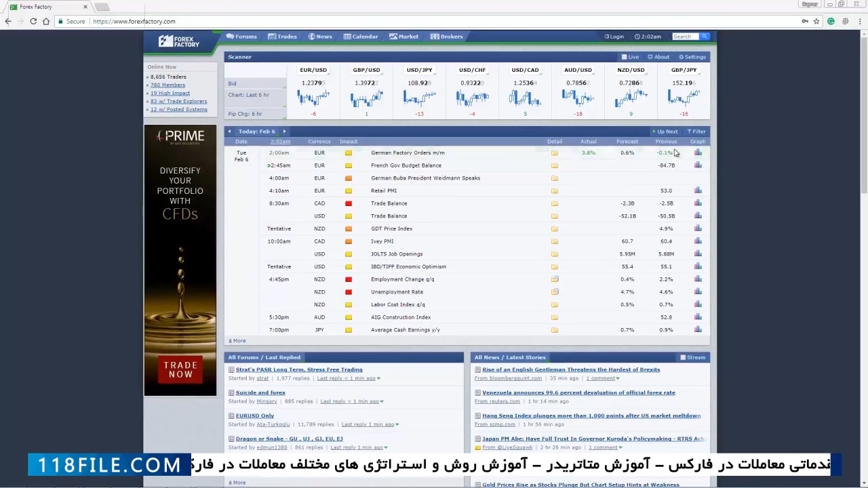
Task: Open detail folder for German Factory Orders
Action: click(x=554, y=153)
